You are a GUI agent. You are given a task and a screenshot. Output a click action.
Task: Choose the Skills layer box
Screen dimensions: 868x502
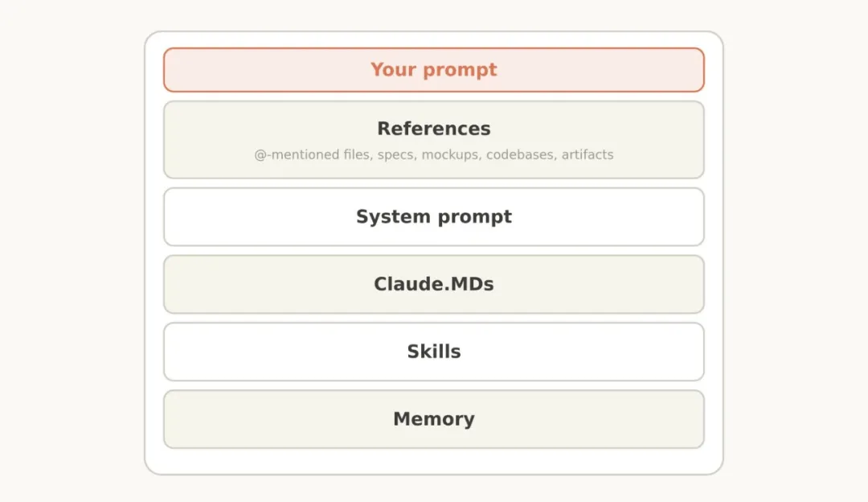point(433,352)
